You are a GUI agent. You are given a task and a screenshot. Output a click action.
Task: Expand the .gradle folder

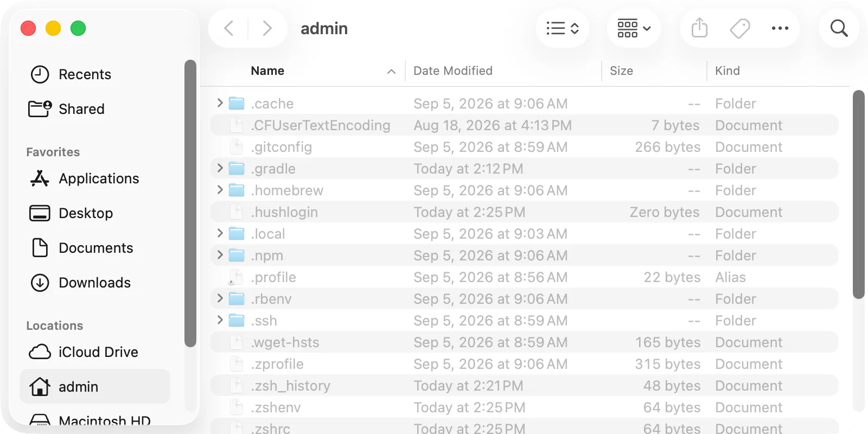(x=220, y=168)
